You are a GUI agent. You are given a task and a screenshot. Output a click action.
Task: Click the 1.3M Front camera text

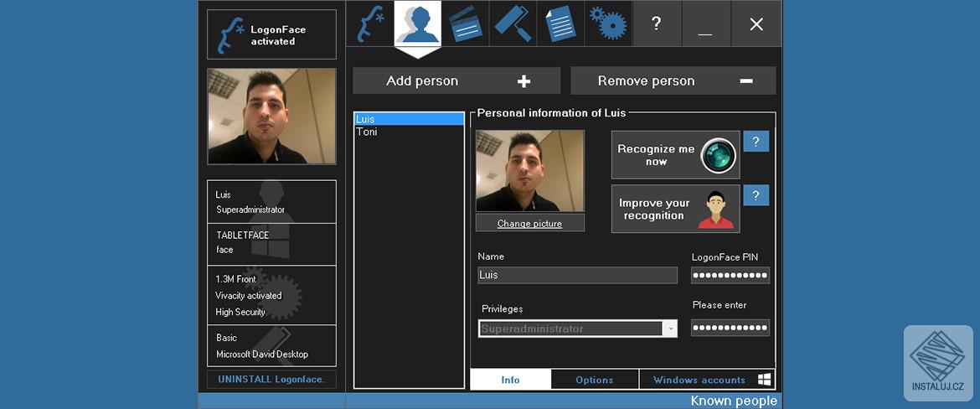pyautogui.click(x=235, y=279)
